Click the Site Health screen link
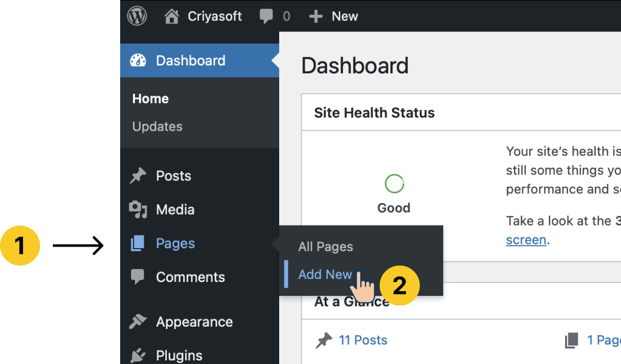 526,240
